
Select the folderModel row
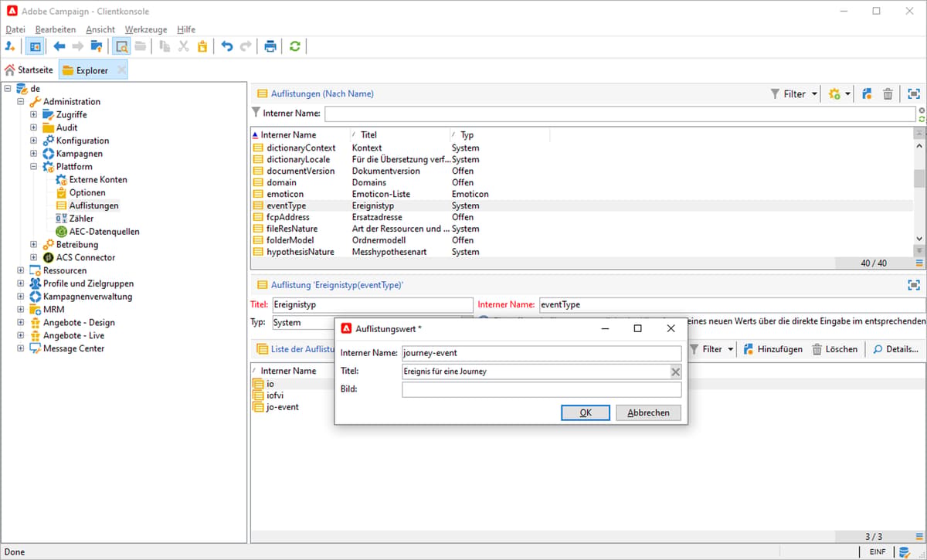pyautogui.click(x=582, y=240)
